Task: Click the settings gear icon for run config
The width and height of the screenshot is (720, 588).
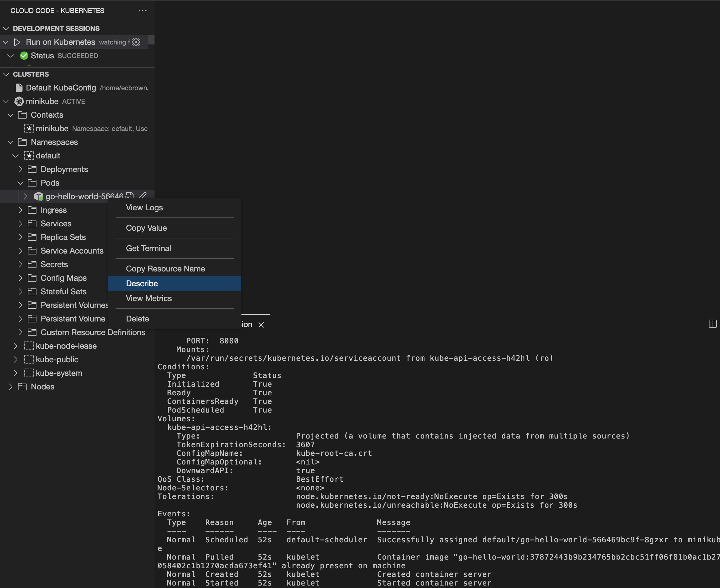Action: coord(137,42)
